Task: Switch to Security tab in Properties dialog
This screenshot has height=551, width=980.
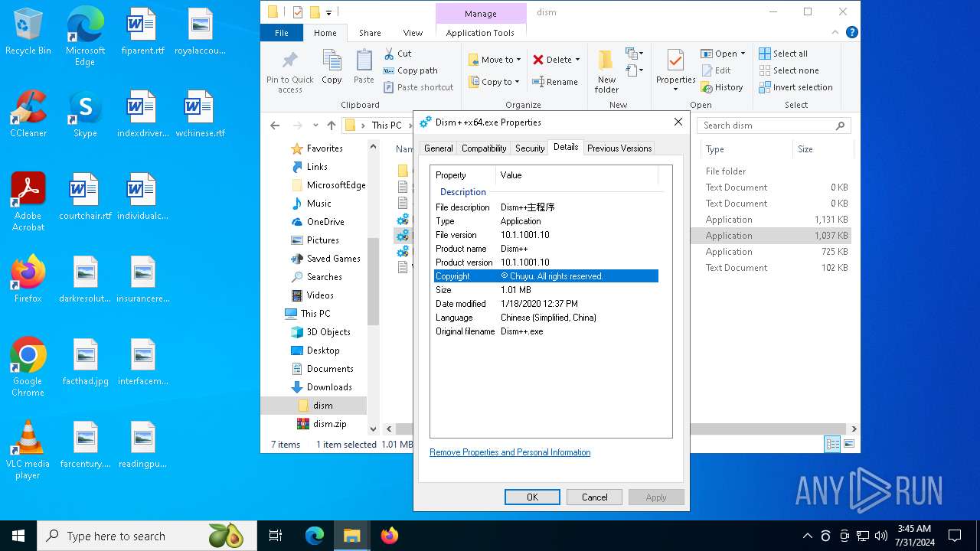Action: pos(530,148)
